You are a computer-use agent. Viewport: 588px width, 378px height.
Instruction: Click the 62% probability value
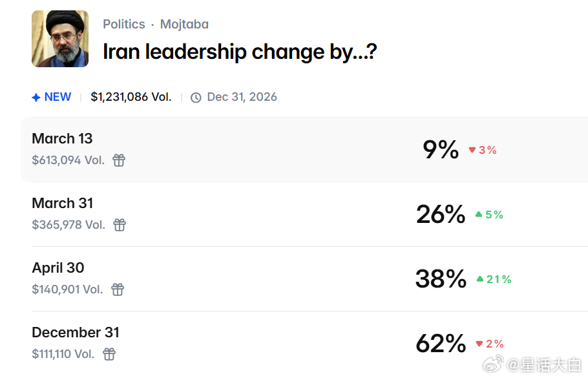click(x=441, y=344)
